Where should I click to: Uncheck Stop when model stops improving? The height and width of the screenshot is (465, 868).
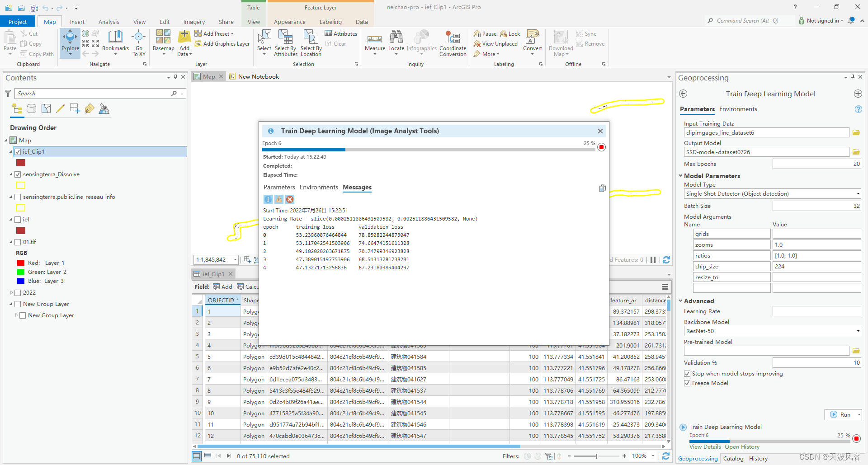[x=687, y=374]
